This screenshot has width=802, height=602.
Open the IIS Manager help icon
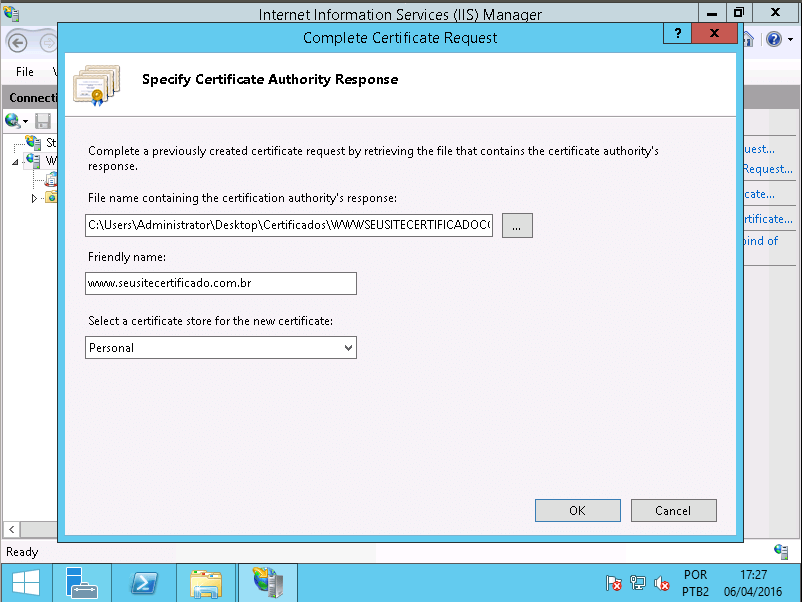tap(774, 39)
